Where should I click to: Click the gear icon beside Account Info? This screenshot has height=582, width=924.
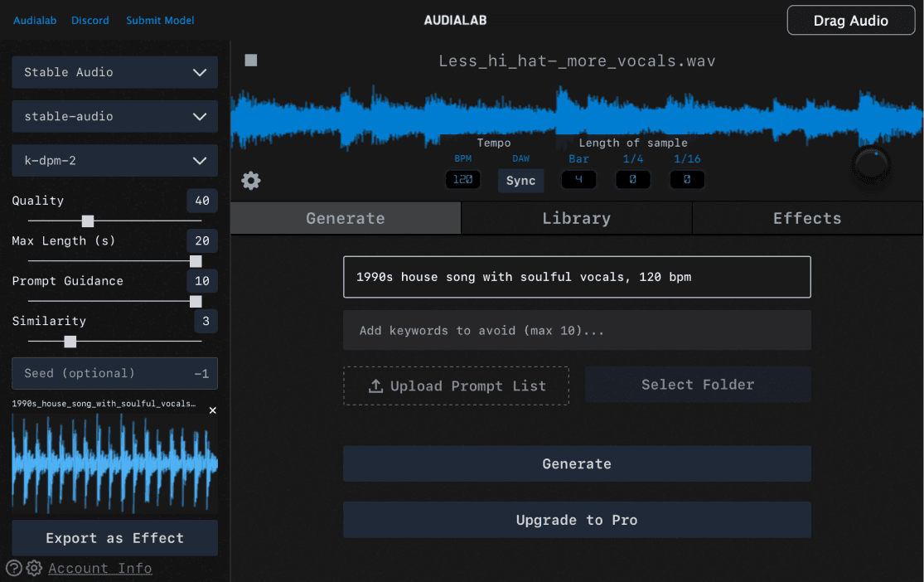[x=34, y=568]
